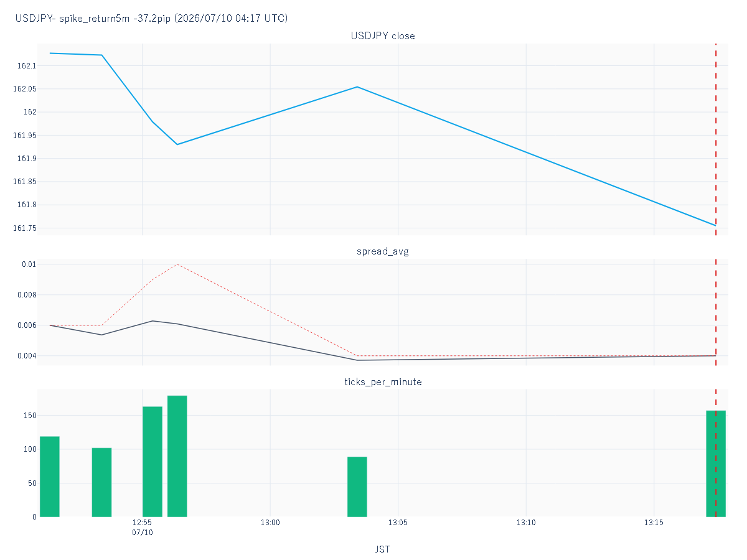Click the second green tick bar
Viewport: 747px width, 560px height.
click(x=101, y=482)
